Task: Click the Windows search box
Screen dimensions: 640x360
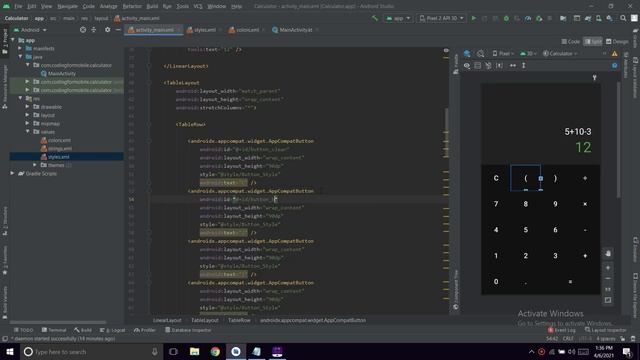Action: click(91, 351)
